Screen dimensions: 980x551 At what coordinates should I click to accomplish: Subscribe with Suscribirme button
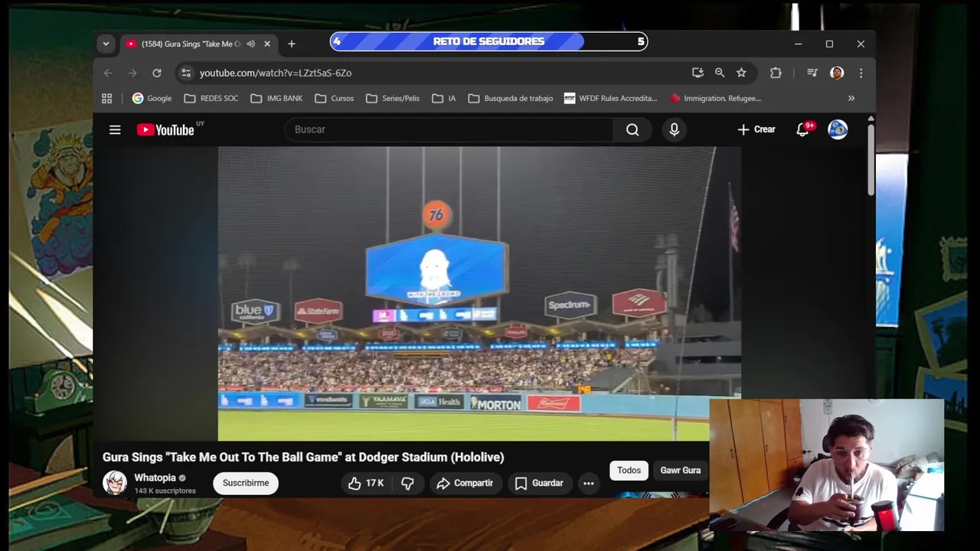click(246, 483)
